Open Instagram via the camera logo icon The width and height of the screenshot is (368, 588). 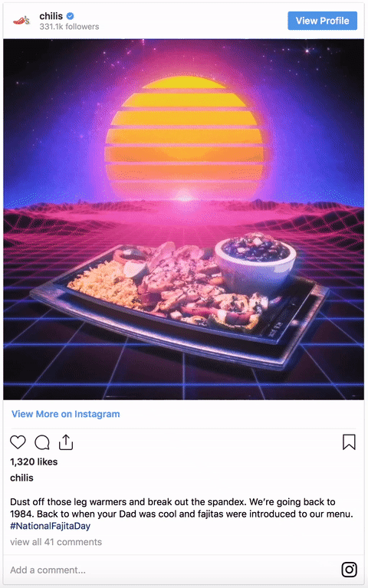tap(349, 570)
